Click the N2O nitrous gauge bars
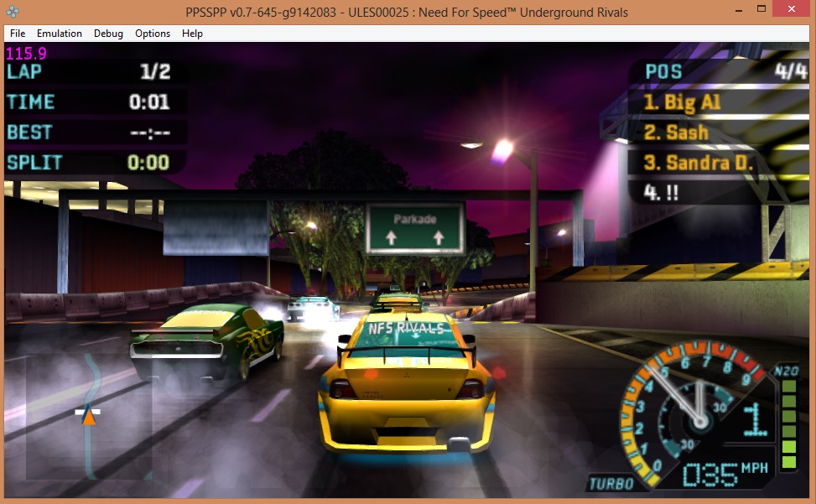816x504 pixels. (788, 424)
